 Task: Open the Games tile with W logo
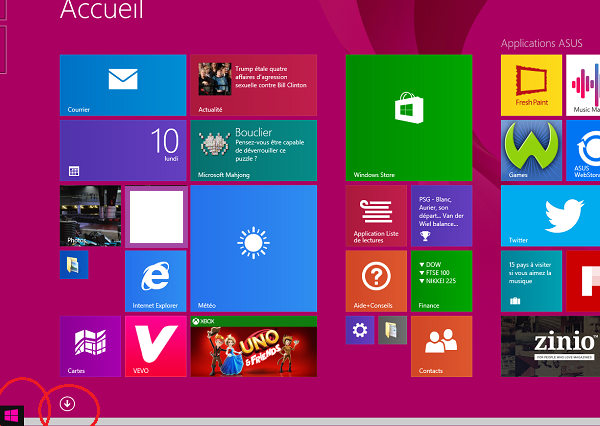click(531, 150)
